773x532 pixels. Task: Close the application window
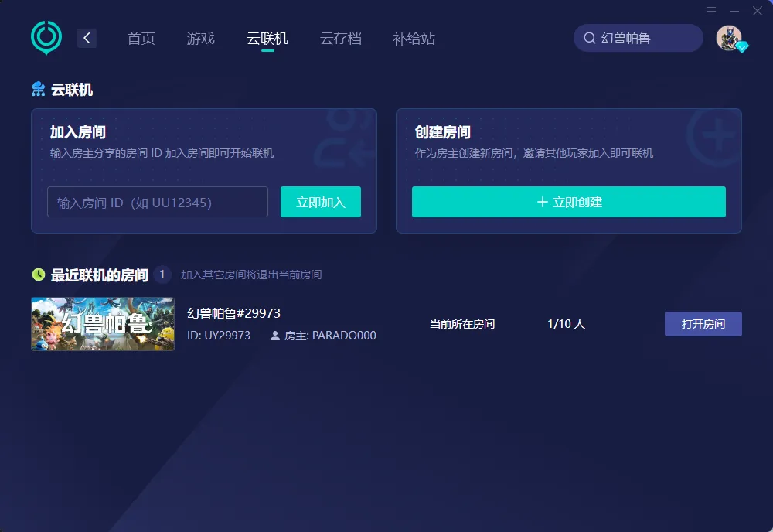(758, 11)
